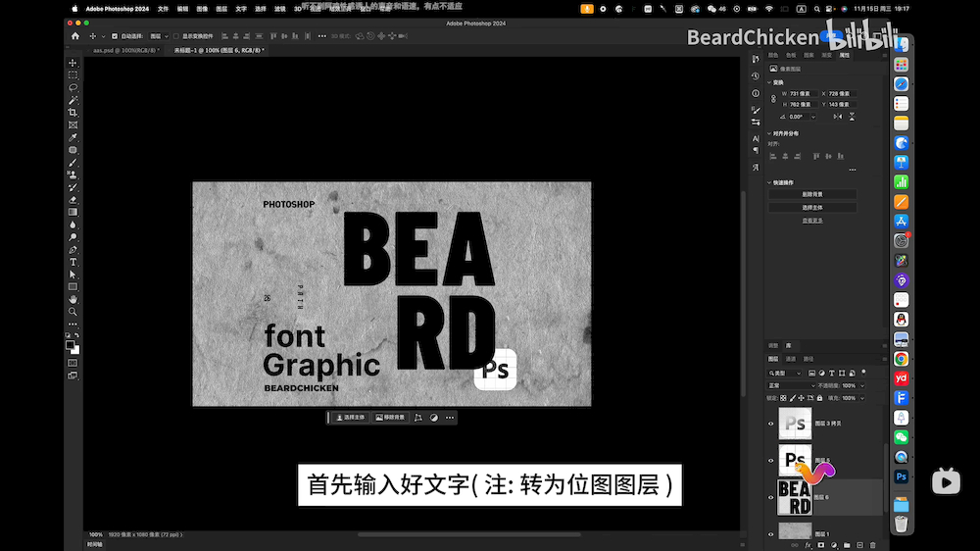Open the rotation angle dropdown

(x=813, y=117)
